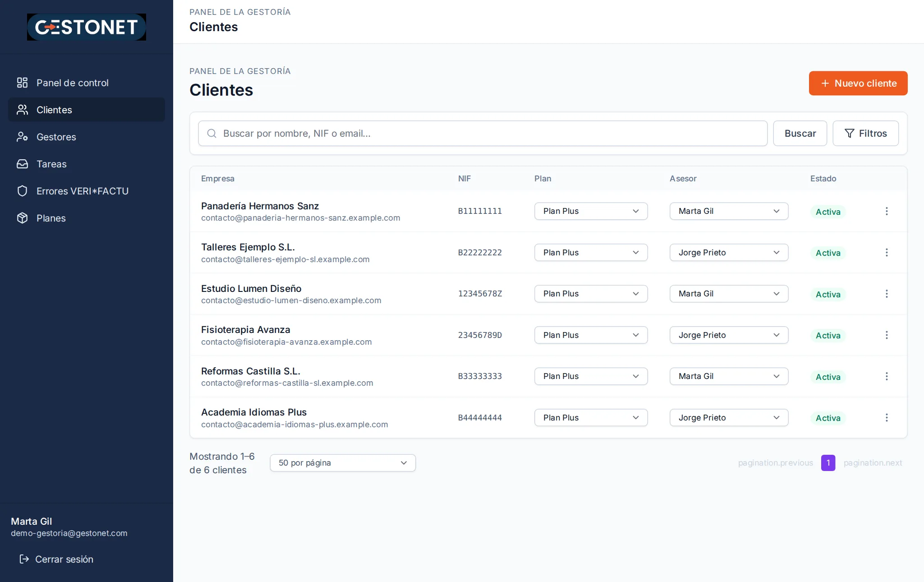This screenshot has width=924, height=582.
Task: Click the Cerrar sesión logout icon
Action: point(24,559)
